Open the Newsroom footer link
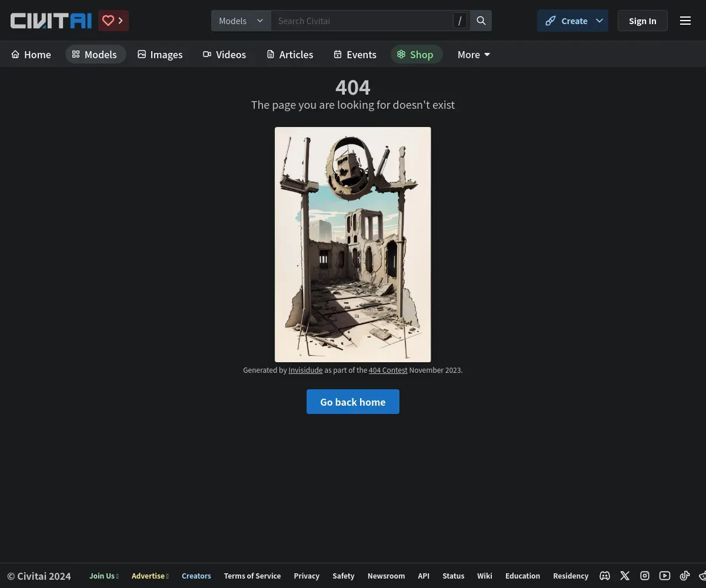The image size is (706, 588). [386, 576]
